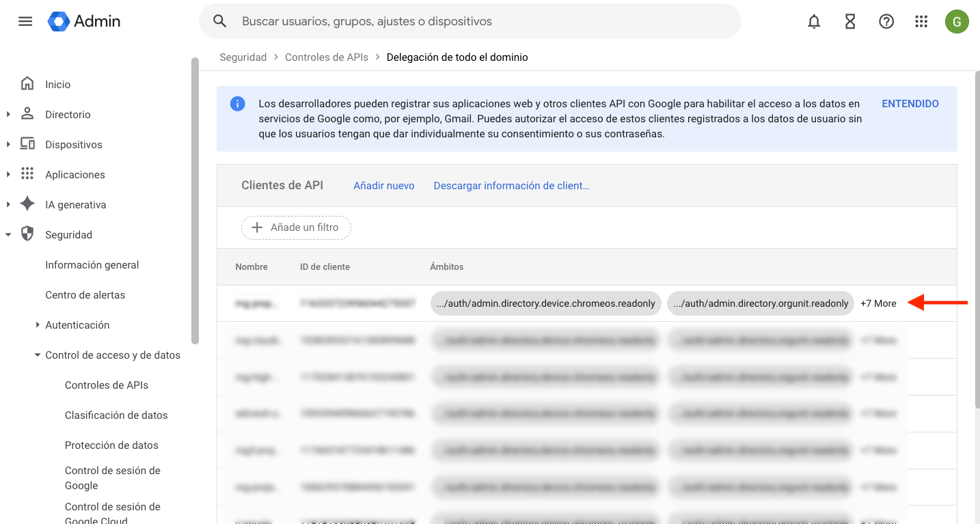Open the help question mark icon
This screenshot has width=980, height=524.
886,21
